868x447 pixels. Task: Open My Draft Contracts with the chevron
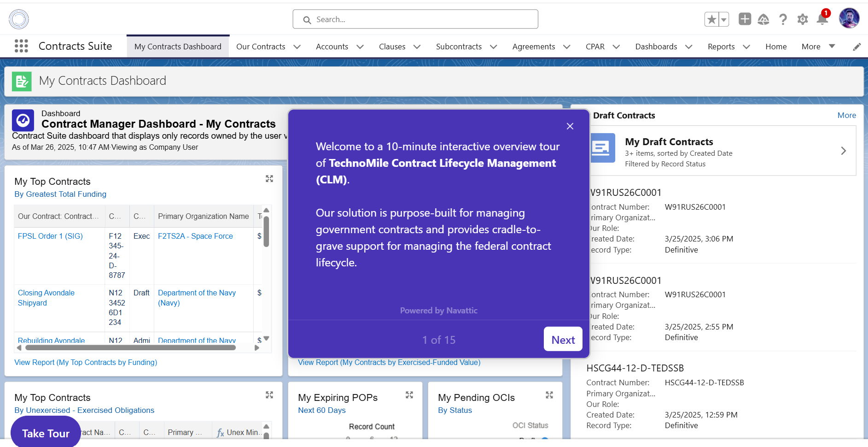click(844, 151)
